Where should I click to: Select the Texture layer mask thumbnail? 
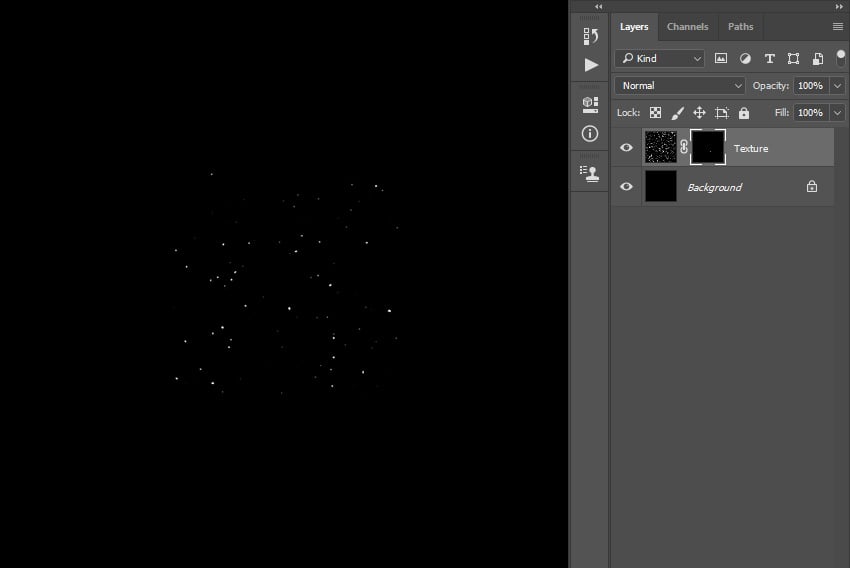(x=707, y=147)
